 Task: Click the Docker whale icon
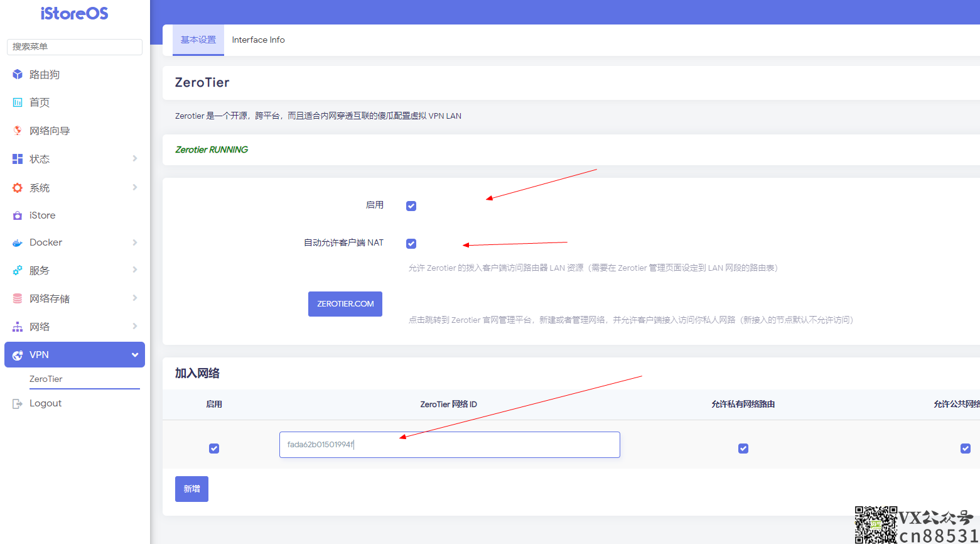[18, 242]
